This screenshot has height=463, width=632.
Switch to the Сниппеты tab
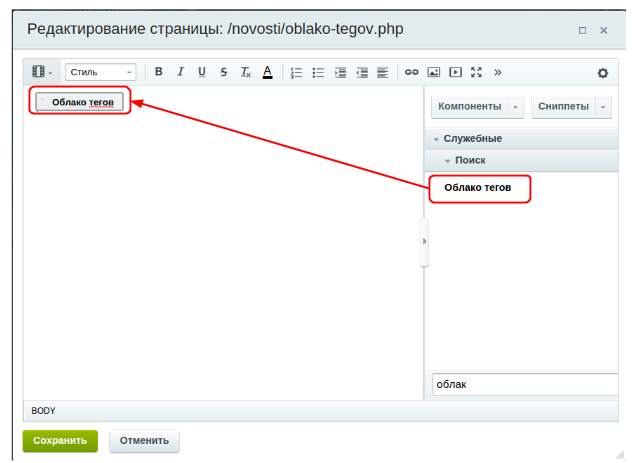click(x=563, y=106)
